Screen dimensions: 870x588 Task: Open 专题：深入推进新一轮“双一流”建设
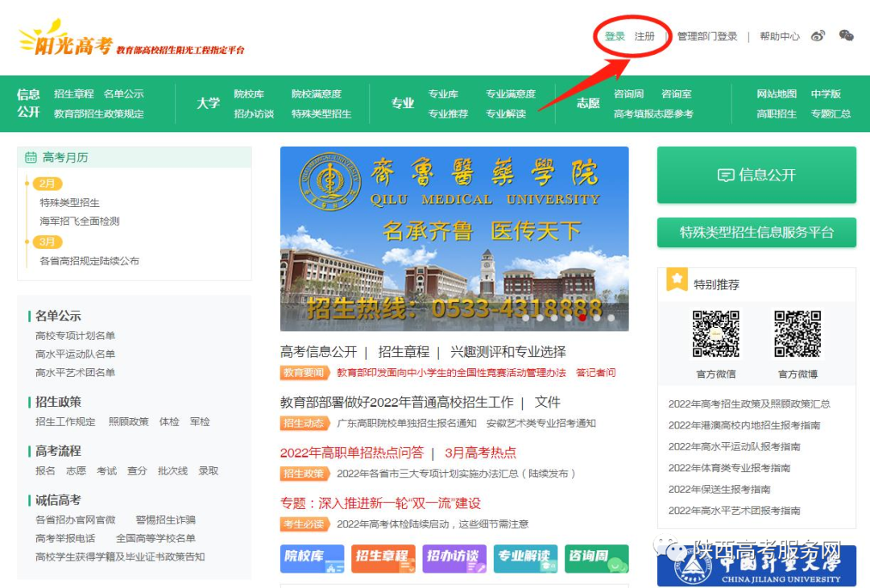[x=380, y=503]
